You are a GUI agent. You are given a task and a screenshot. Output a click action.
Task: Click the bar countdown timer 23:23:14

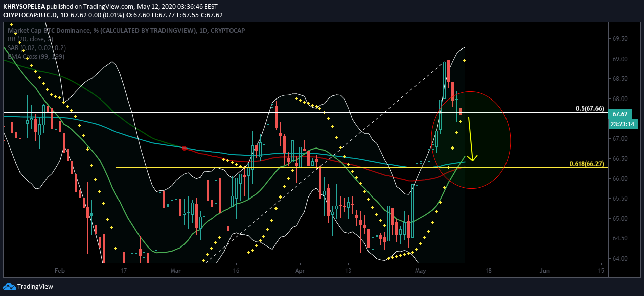click(624, 123)
